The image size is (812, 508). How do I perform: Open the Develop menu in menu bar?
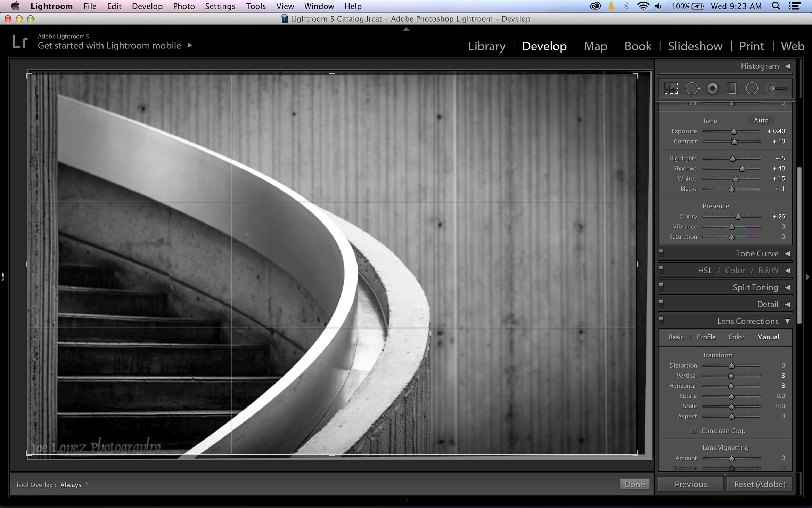(x=147, y=6)
